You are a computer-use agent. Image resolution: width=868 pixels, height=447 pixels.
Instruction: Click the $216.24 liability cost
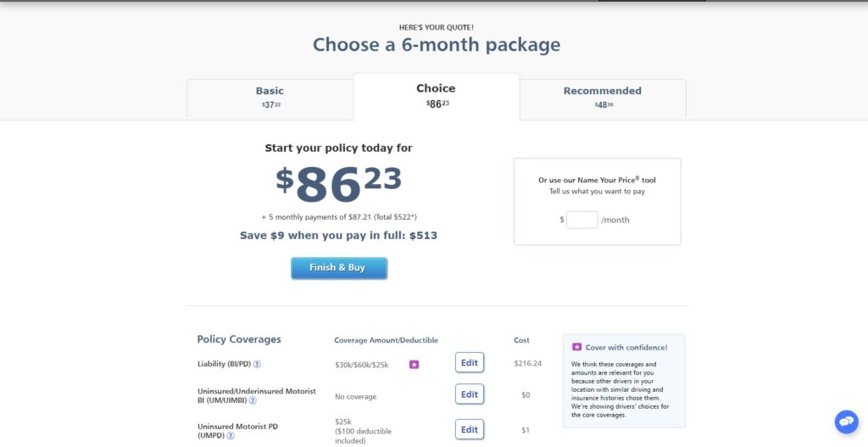527,363
